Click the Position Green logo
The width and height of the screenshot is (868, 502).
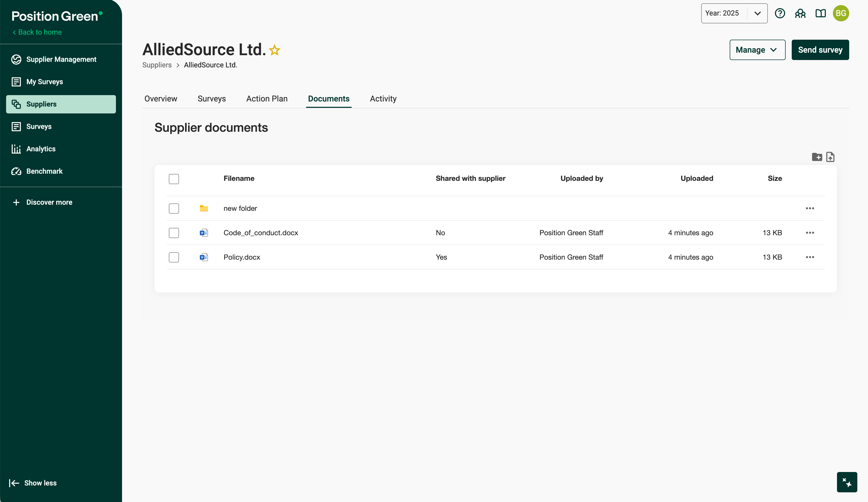click(x=57, y=16)
